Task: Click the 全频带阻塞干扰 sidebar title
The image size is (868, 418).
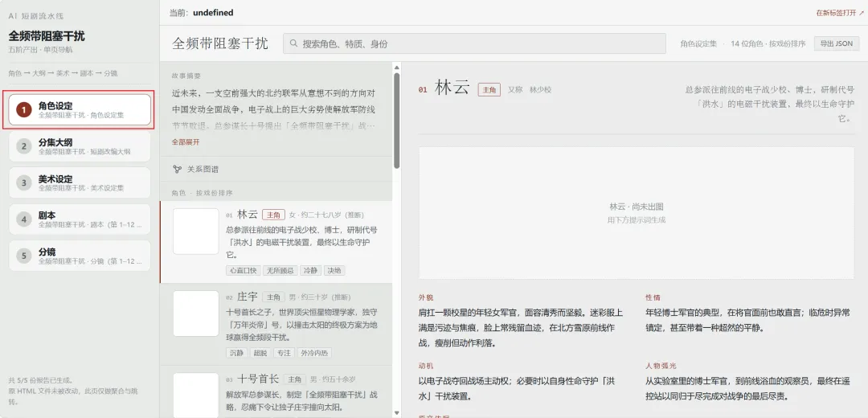Action: point(47,36)
